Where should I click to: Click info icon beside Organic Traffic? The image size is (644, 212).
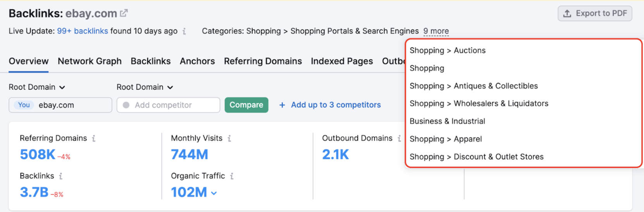click(232, 176)
